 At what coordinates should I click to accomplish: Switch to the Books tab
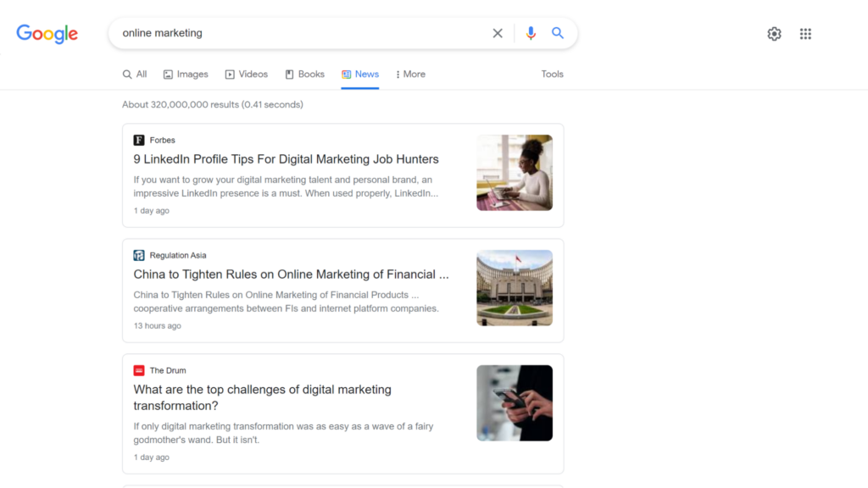tap(304, 75)
